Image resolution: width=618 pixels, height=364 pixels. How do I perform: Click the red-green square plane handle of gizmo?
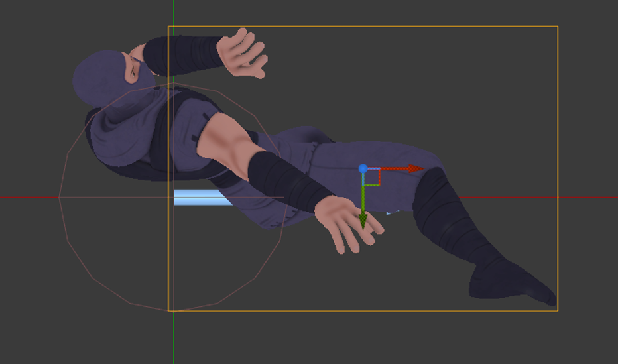click(x=372, y=177)
